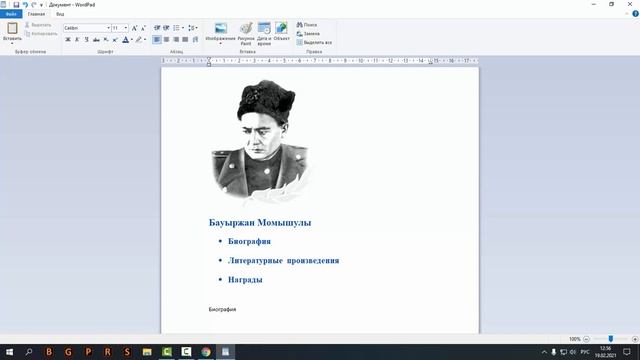
Task: Open the paragraph settings dialog icon
Action: (x=196, y=40)
